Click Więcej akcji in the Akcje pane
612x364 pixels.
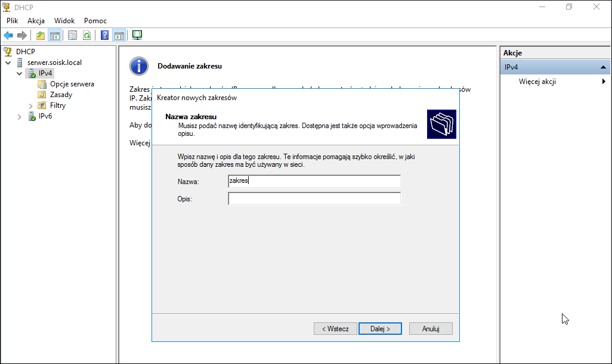coord(537,82)
